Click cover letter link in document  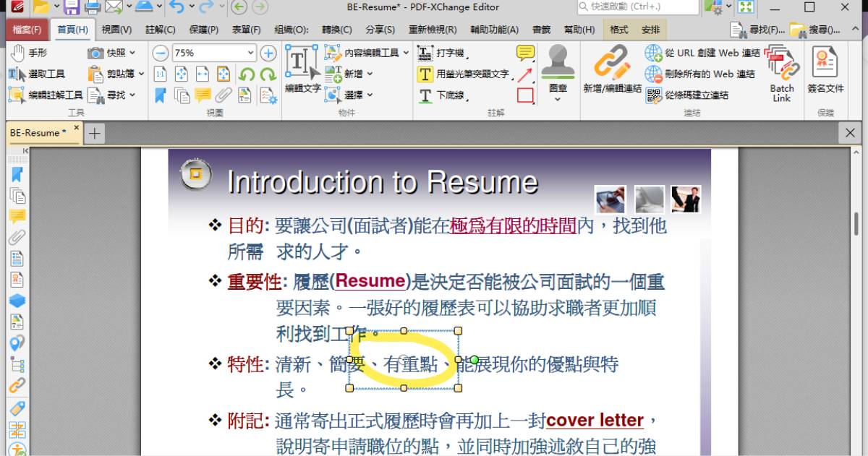coord(595,420)
